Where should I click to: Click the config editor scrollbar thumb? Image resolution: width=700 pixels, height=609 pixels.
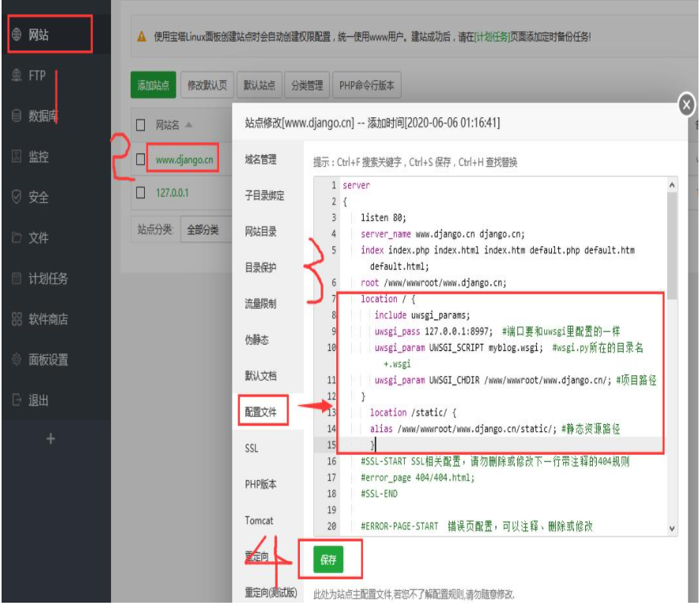[x=672, y=245]
